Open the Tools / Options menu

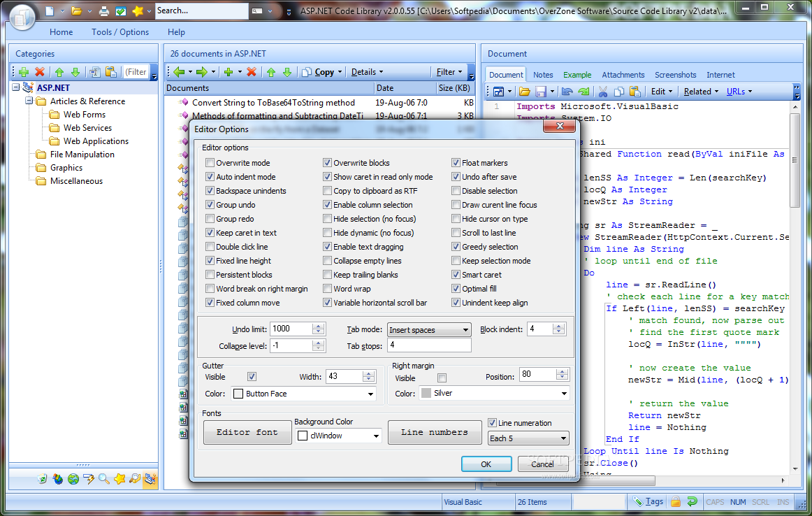tap(120, 32)
